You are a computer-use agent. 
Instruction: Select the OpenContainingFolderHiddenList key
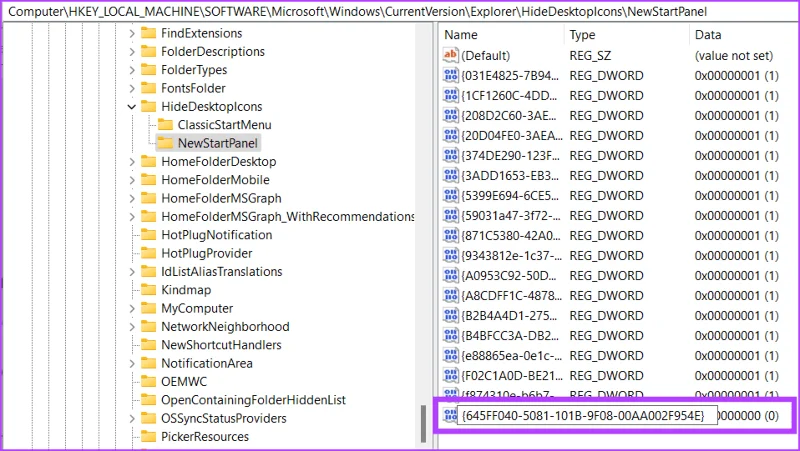(254, 400)
